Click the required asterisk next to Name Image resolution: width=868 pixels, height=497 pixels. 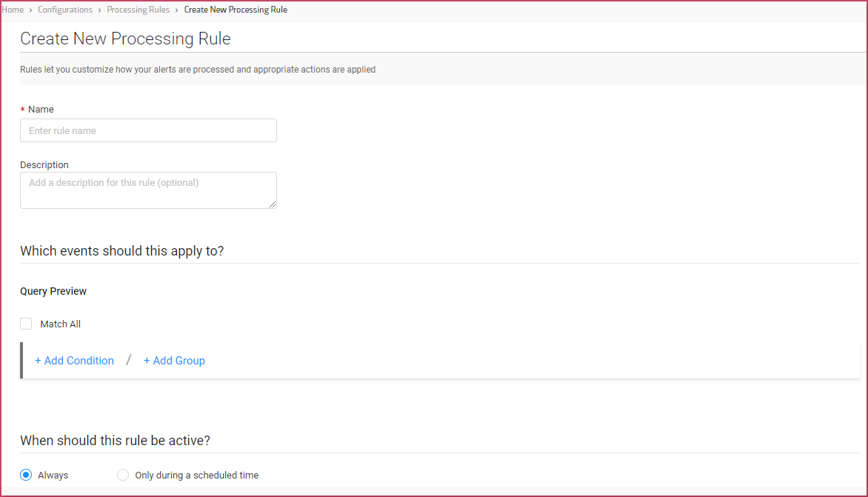click(22, 109)
